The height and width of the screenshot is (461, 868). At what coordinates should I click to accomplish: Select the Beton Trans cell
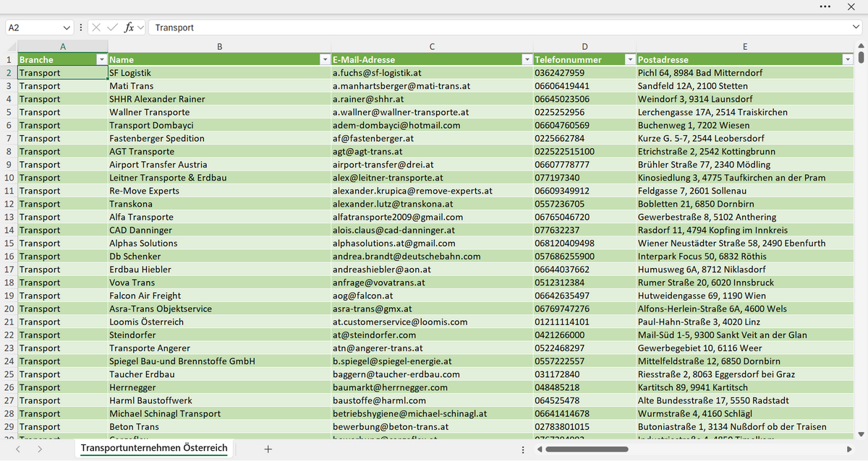click(x=219, y=426)
